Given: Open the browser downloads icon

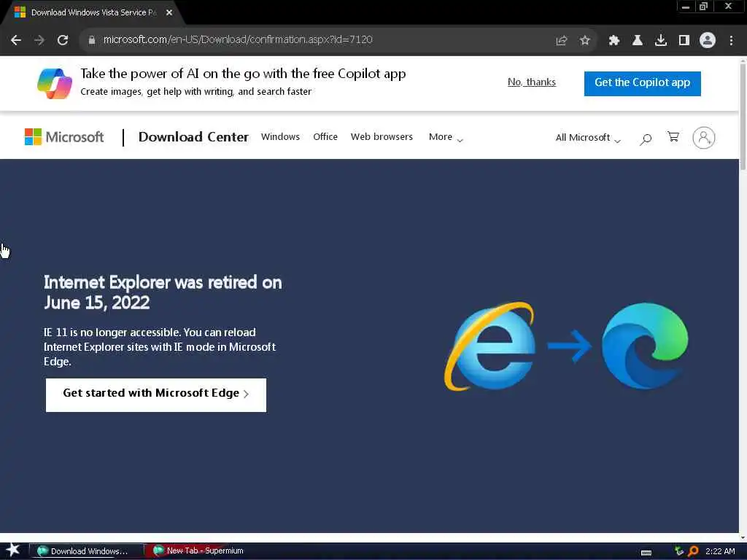Looking at the screenshot, I should pos(660,41).
